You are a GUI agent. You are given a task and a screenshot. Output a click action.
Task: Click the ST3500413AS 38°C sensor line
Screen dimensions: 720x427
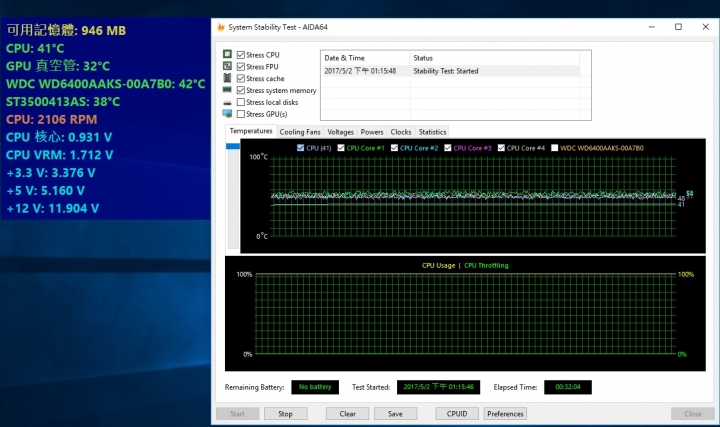(62, 101)
